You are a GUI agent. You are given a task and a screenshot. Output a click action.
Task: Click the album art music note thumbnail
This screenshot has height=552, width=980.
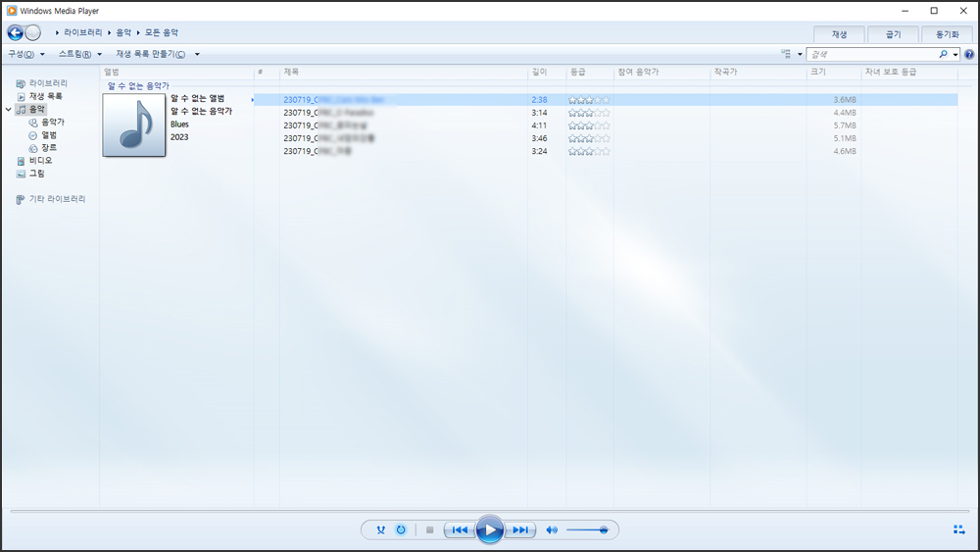pyautogui.click(x=133, y=125)
